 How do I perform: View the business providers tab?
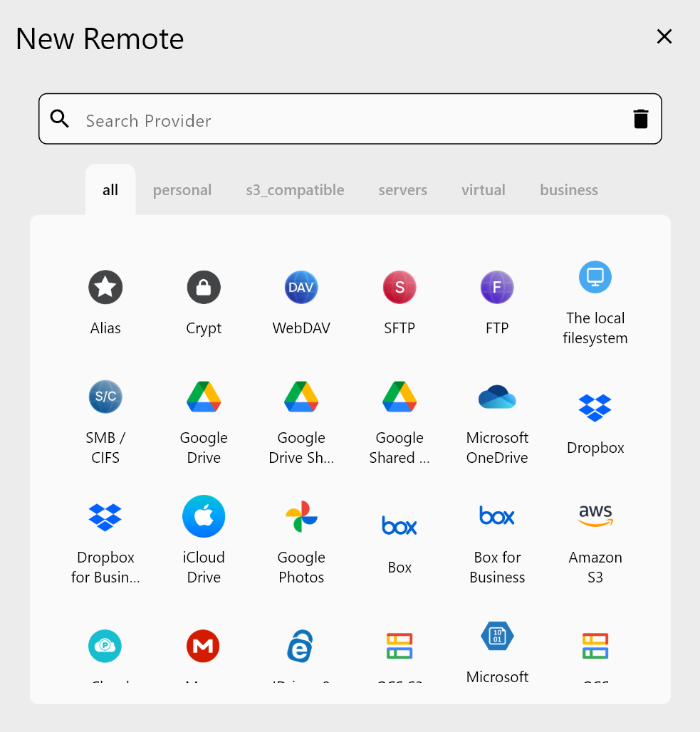568,189
